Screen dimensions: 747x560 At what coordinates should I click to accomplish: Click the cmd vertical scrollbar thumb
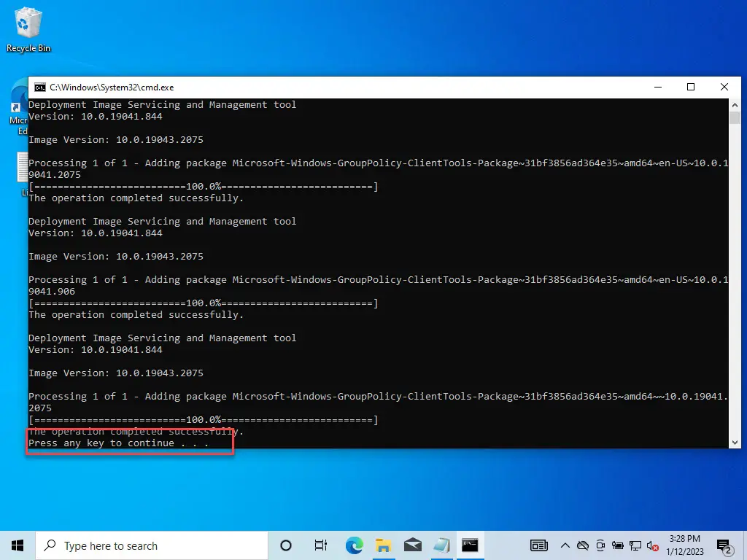click(x=735, y=117)
